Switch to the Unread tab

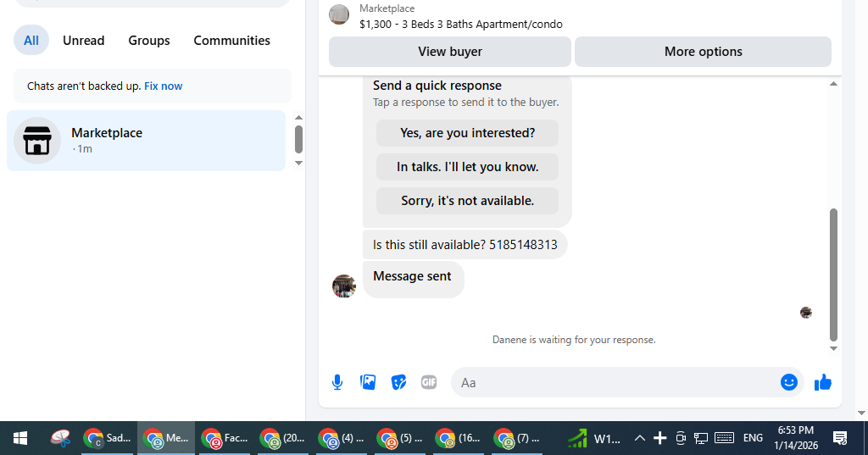(84, 41)
